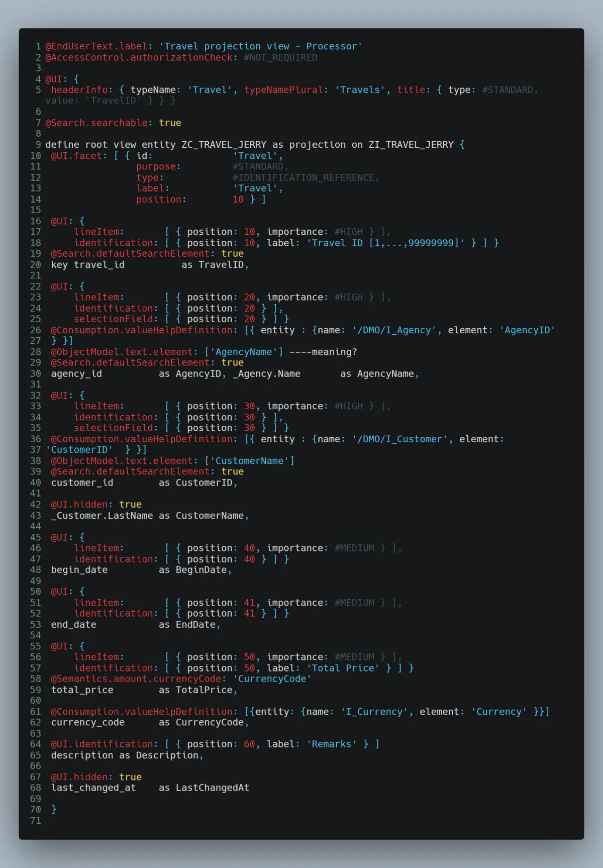The image size is (603, 868).
Task: Click the begin_date field name
Action: (x=79, y=570)
